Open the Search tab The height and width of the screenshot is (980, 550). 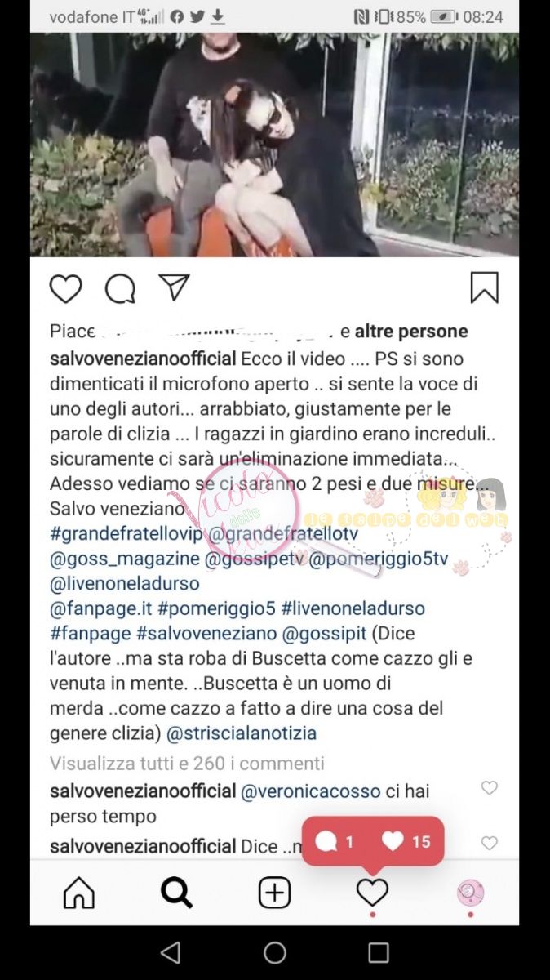click(176, 893)
